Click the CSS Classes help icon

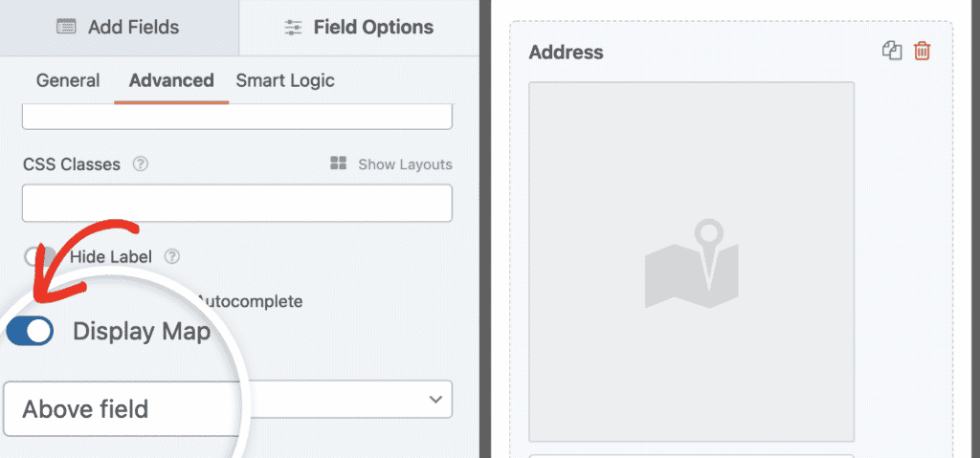point(141,164)
